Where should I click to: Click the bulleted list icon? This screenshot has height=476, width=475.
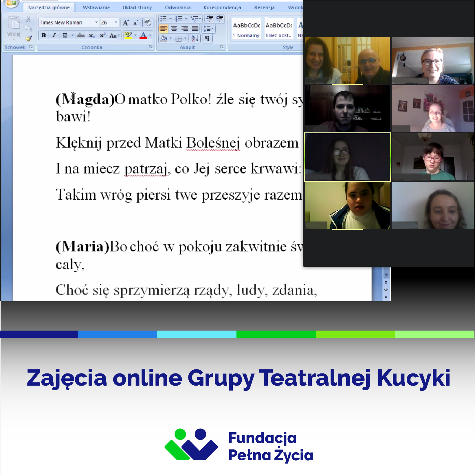164,19
